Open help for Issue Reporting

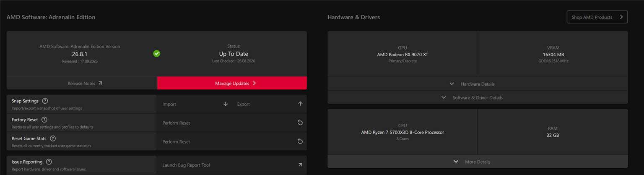click(x=49, y=162)
